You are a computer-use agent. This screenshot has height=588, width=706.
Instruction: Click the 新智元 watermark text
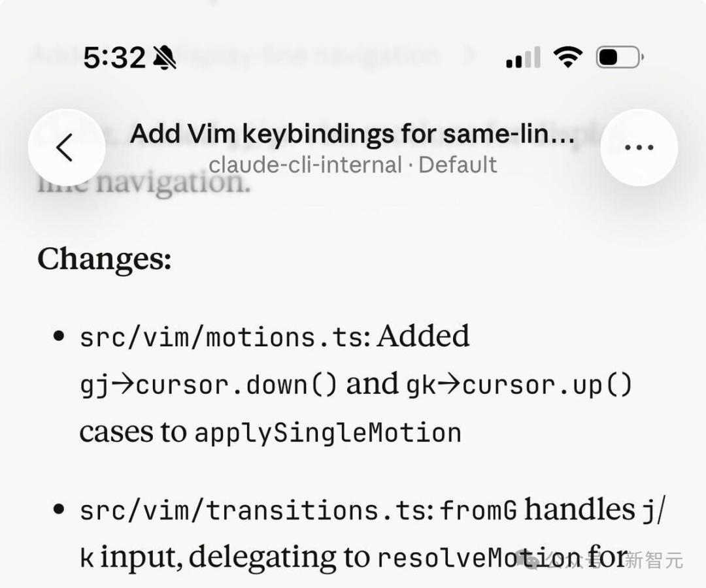click(654, 560)
